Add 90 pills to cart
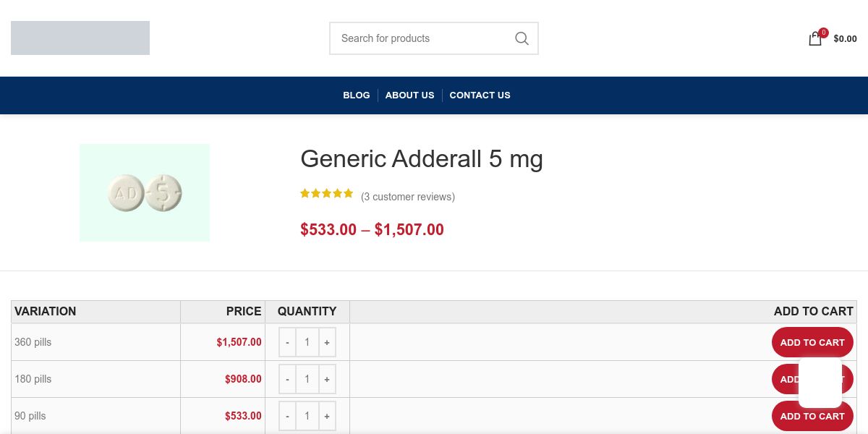The width and height of the screenshot is (868, 434). [812, 417]
